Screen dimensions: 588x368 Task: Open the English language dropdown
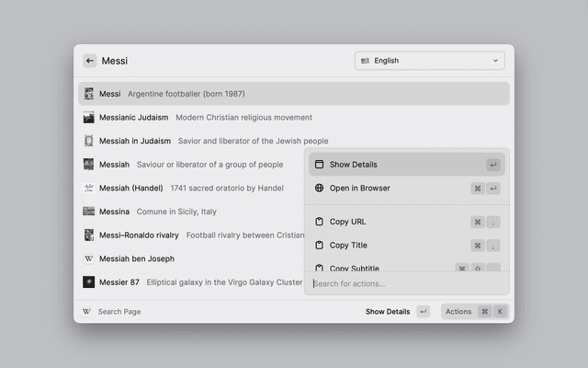coord(429,61)
